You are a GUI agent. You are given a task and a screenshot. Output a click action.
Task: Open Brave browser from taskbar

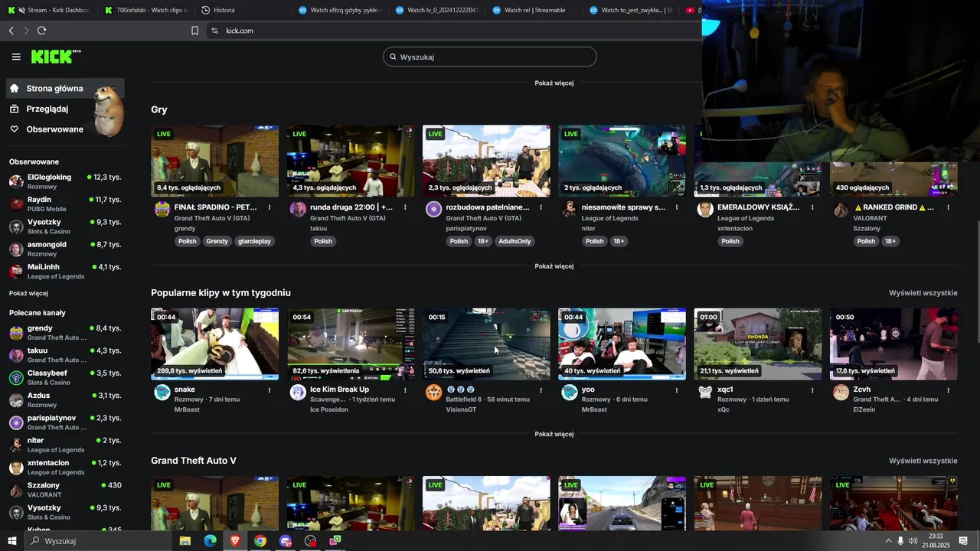pos(235,541)
